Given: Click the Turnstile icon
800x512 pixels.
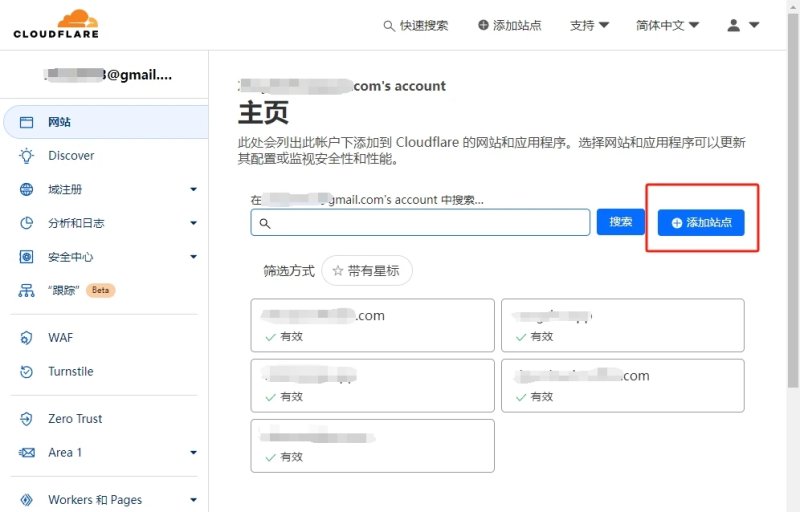Looking at the screenshot, I should pos(27,372).
